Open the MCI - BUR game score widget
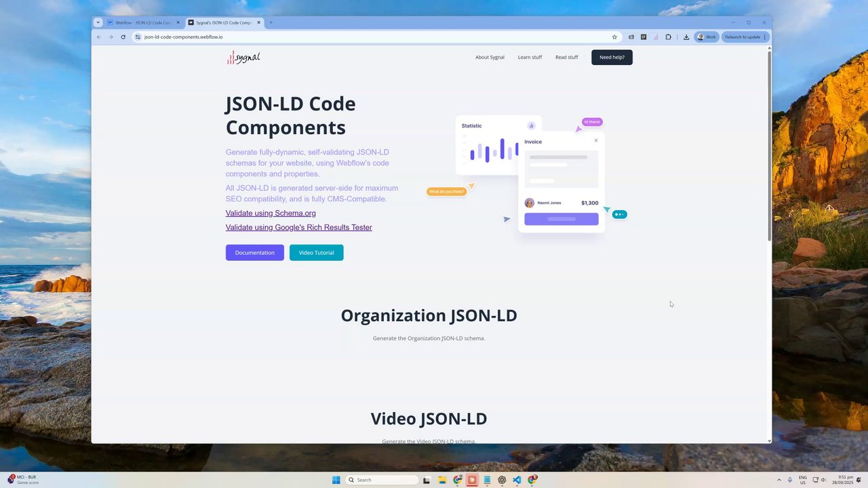 pos(24,480)
